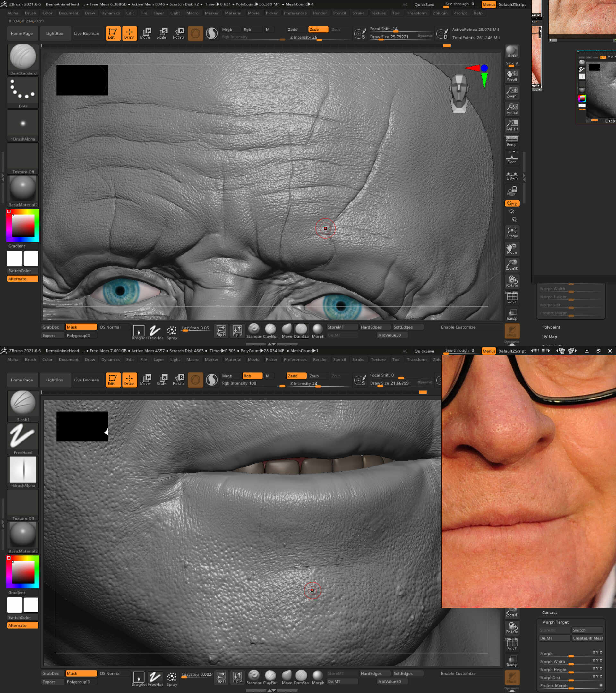The image size is (616, 693).
Task: Click BPR render icon in top window
Action: pyautogui.click(x=512, y=52)
